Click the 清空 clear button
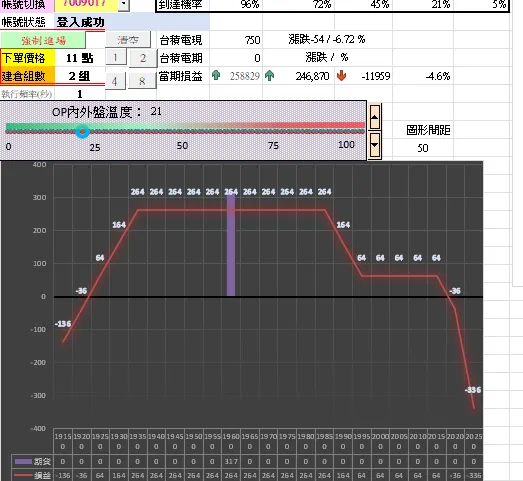The width and height of the screenshot is (523, 481). (x=128, y=40)
